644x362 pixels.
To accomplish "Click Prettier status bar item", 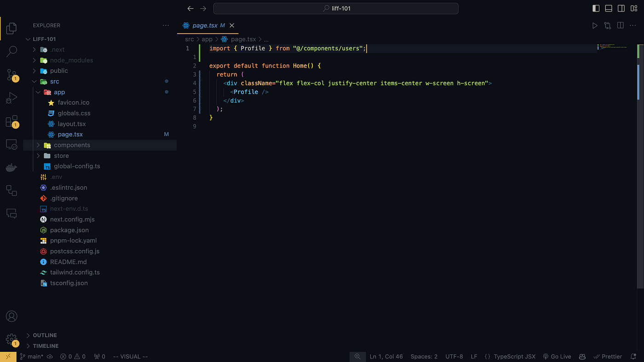I will tap(608, 356).
